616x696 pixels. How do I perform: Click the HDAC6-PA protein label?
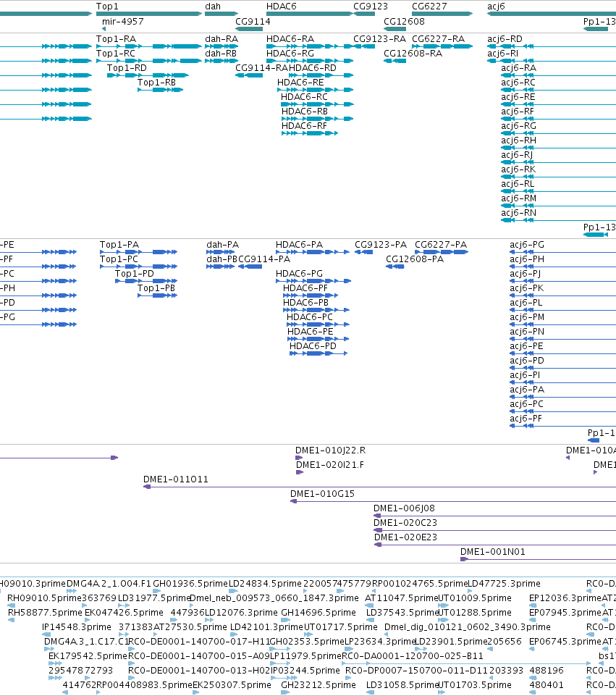coord(300,245)
